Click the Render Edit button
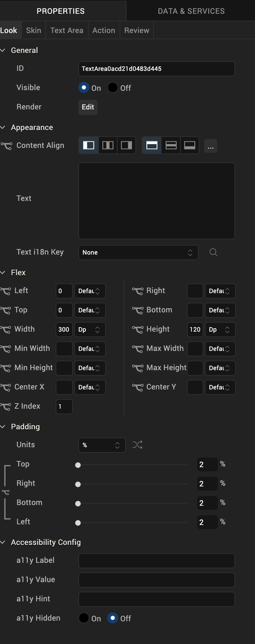Image resolution: width=255 pixels, height=644 pixels. coord(88,107)
